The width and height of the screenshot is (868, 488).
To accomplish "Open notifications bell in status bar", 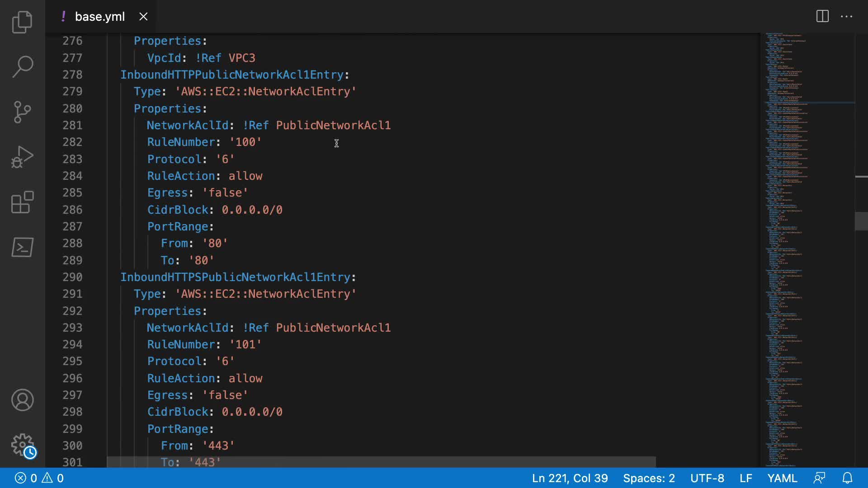I will coord(848,478).
